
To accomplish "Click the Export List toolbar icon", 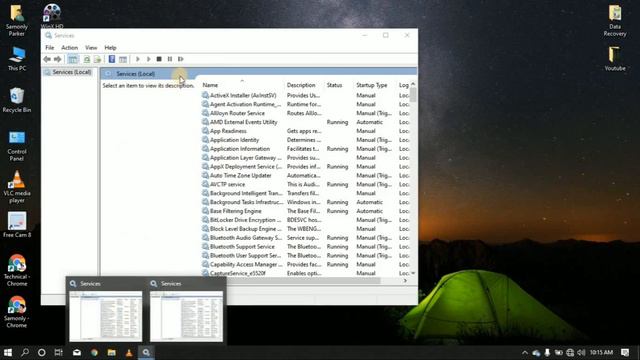I will (97, 59).
